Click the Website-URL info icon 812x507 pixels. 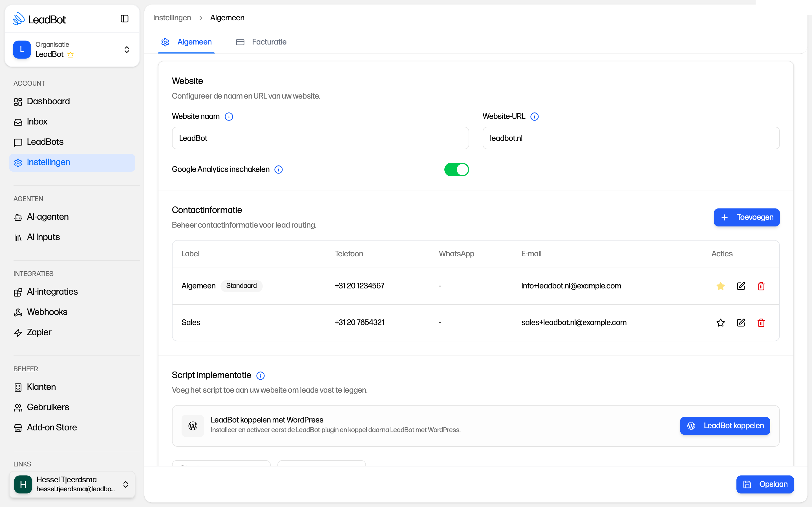[535, 116]
